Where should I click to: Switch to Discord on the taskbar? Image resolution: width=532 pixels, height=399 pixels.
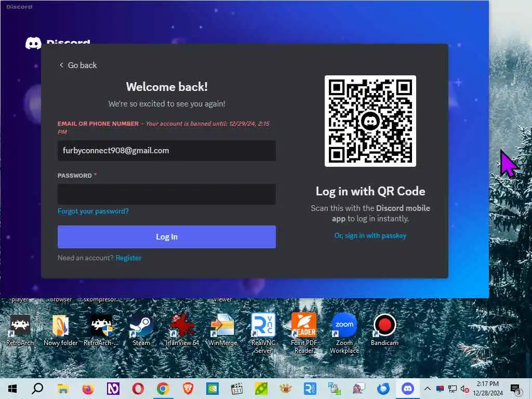pyautogui.click(x=408, y=389)
